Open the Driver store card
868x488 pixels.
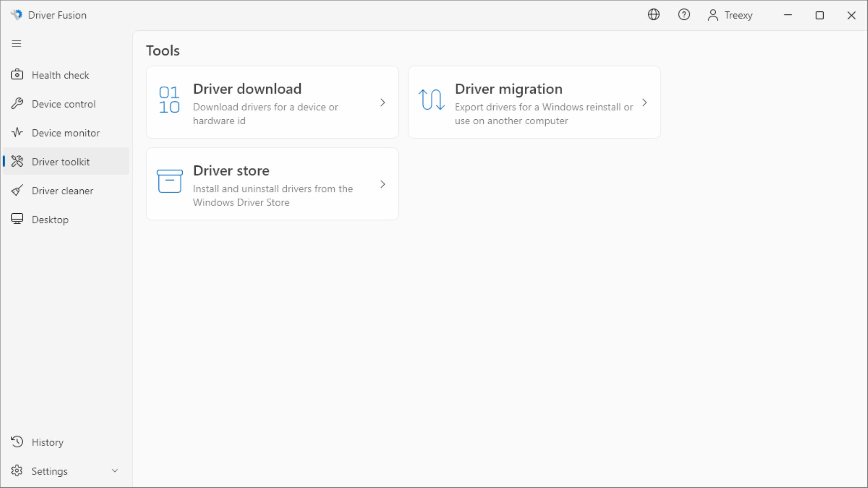point(272,183)
